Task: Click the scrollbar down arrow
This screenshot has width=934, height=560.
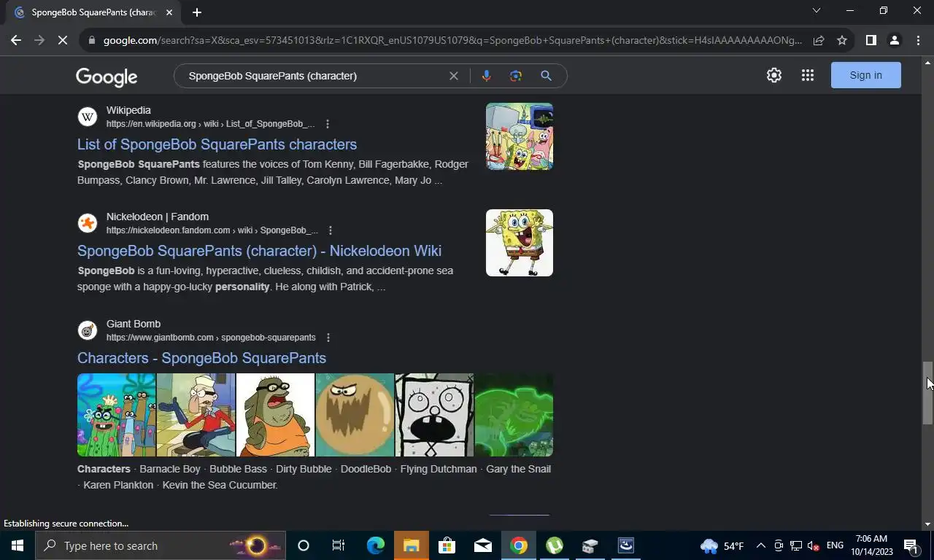Action: click(927, 524)
